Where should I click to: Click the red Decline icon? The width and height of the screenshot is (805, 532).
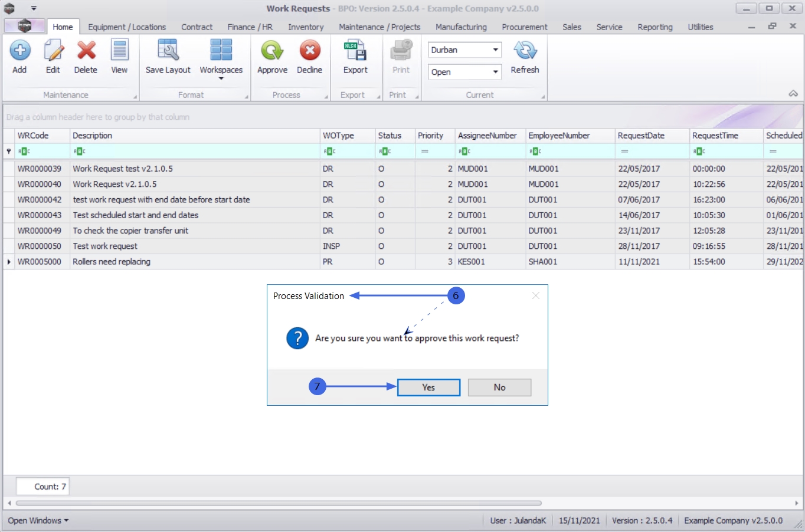click(x=309, y=51)
